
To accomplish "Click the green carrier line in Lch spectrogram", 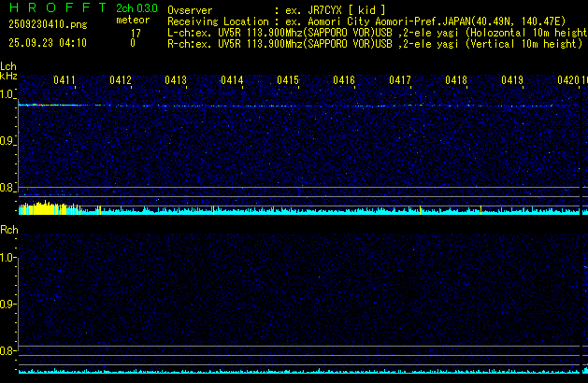I will 47,106.
